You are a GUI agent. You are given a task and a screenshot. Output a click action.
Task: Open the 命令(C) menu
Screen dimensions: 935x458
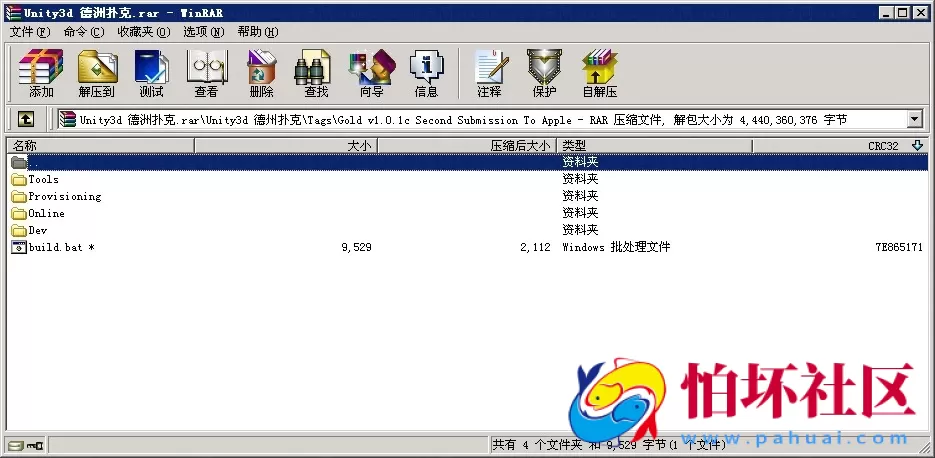[x=83, y=32]
